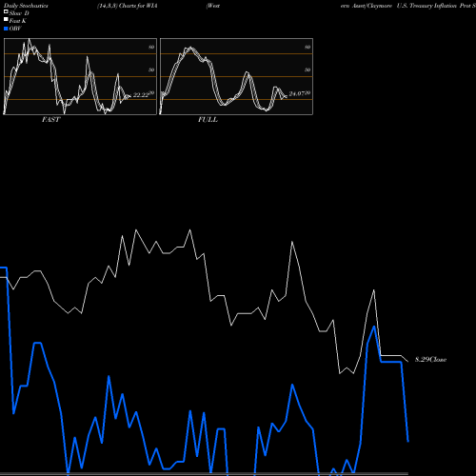Click the FAST chart caption
This screenshot has width=476, height=476.
50,119
